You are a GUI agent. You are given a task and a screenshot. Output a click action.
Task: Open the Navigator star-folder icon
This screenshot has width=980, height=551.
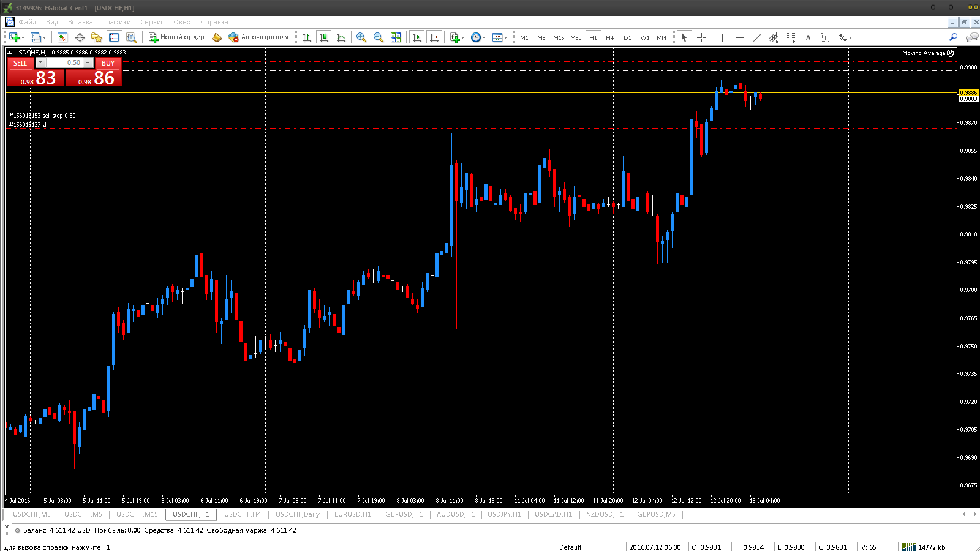(x=97, y=37)
